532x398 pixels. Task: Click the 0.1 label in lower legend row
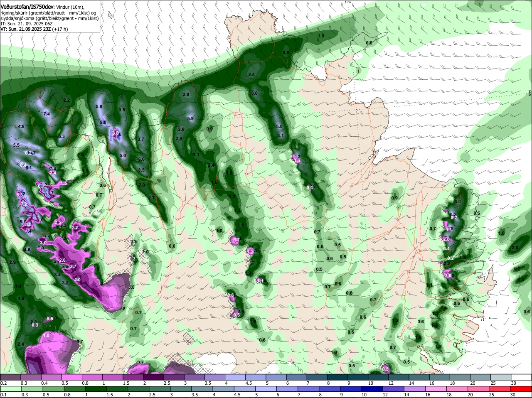3,395
